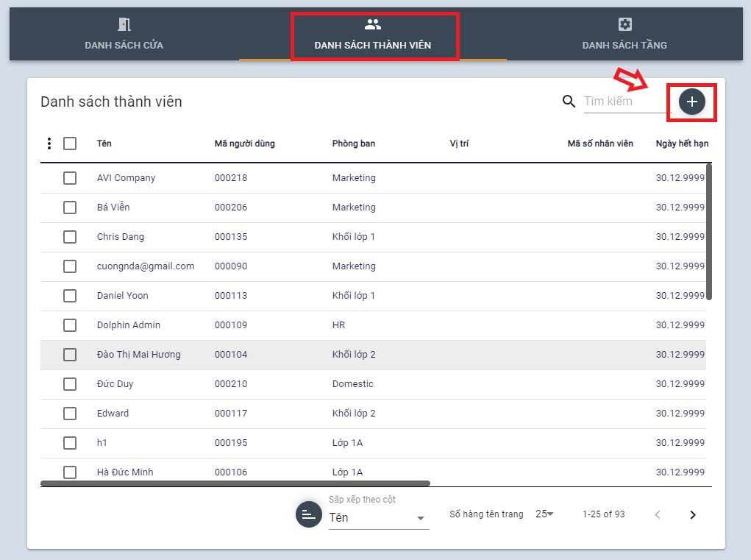Toggle the select-all header checkbox
751x560 pixels.
[70, 143]
